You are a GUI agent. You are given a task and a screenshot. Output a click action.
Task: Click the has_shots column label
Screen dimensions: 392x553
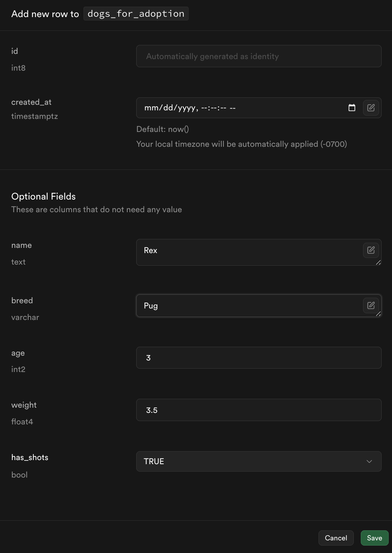[30, 457]
